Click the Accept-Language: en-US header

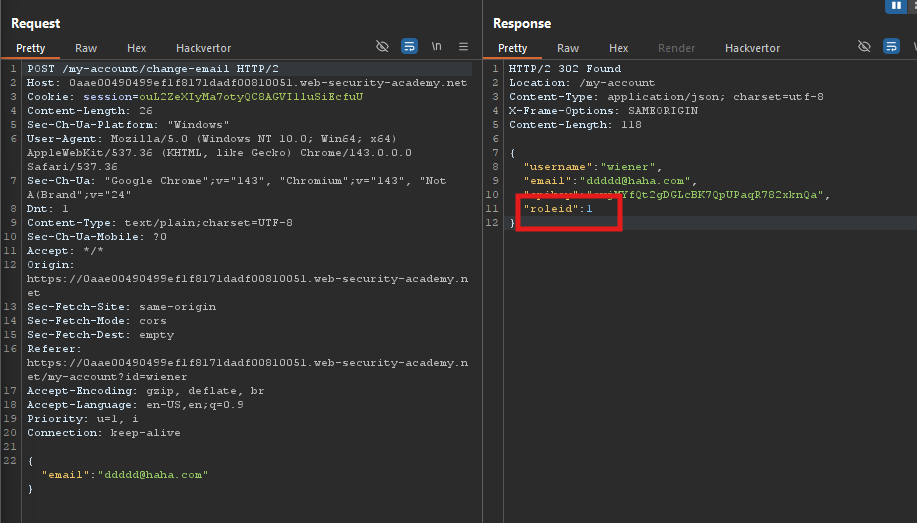coord(135,405)
